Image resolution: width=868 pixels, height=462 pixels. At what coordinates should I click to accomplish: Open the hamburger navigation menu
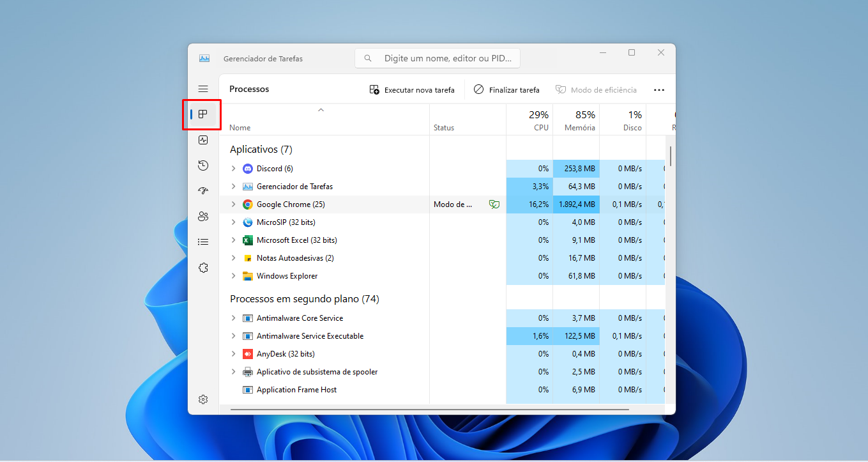click(x=203, y=89)
